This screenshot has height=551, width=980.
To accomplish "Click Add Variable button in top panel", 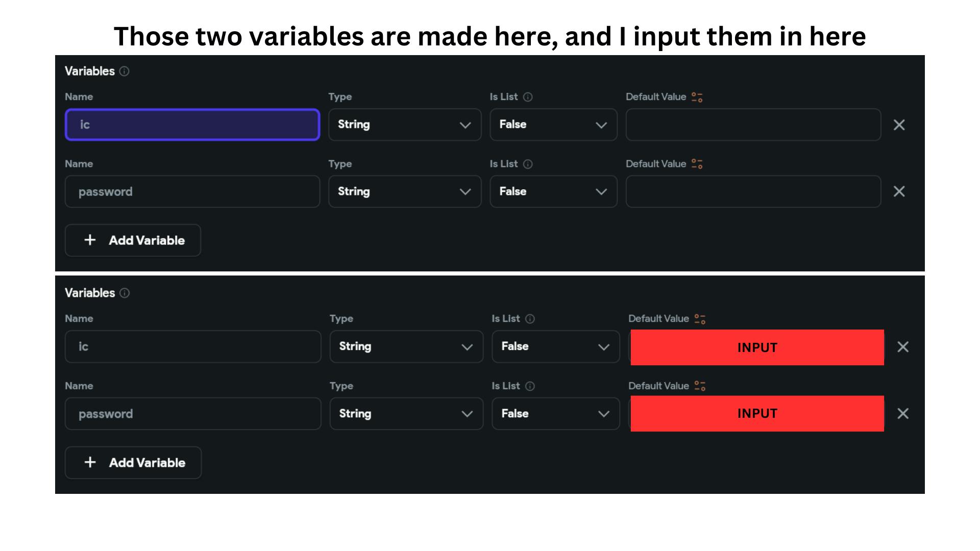I will (x=133, y=240).
